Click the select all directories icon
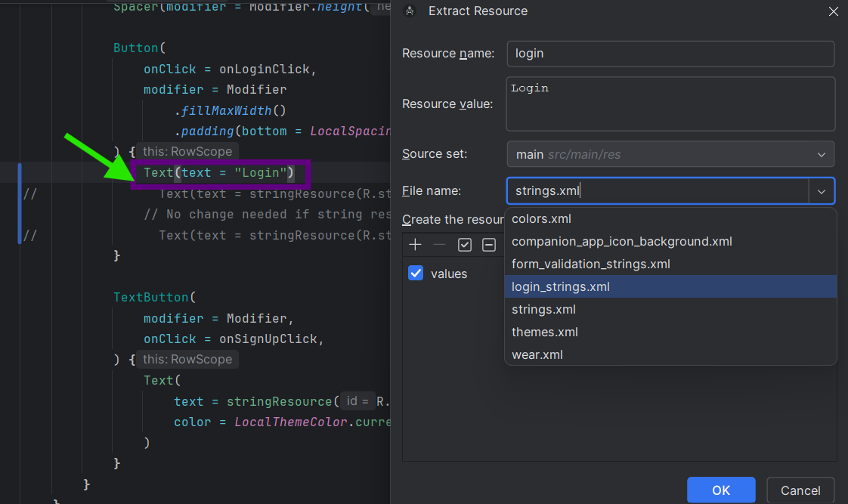The height and width of the screenshot is (504, 848). (465, 245)
